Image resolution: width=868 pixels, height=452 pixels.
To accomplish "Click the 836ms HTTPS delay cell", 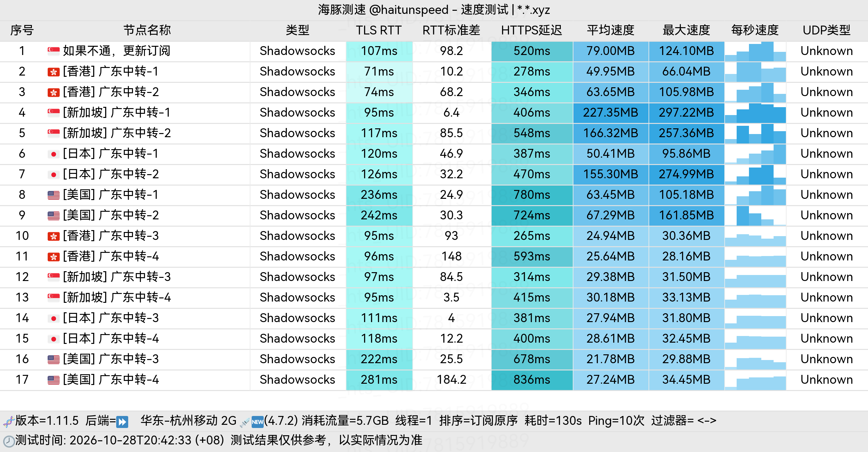I will [532, 380].
